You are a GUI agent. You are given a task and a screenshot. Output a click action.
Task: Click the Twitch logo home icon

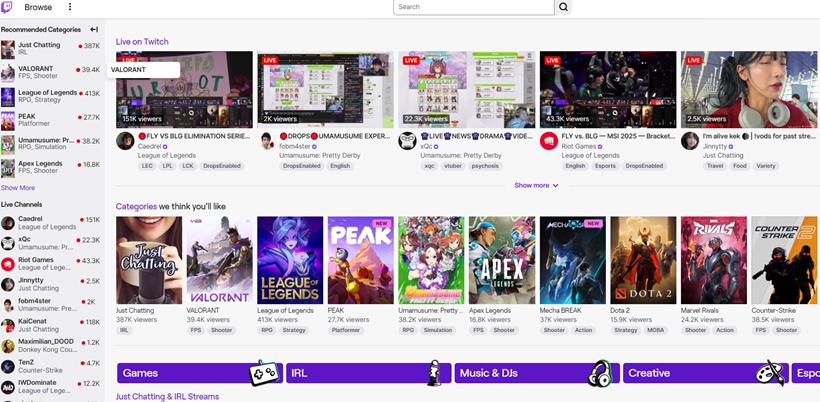click(x=8, y=7)
